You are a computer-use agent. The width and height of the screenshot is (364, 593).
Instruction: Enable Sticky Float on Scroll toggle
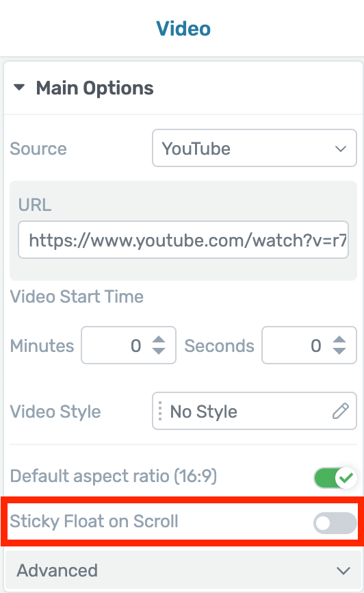click(335, 523)
